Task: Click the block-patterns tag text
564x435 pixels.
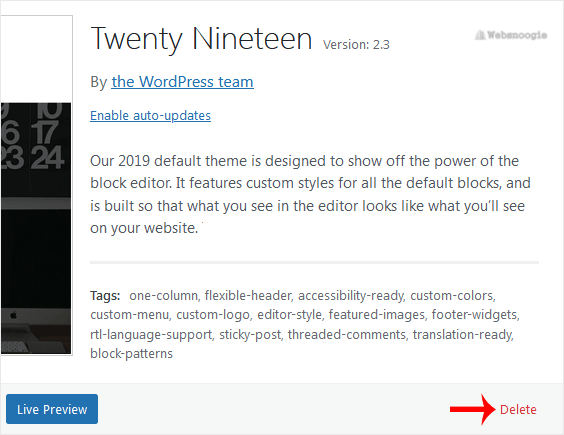Action: click(x=131, y=354)
